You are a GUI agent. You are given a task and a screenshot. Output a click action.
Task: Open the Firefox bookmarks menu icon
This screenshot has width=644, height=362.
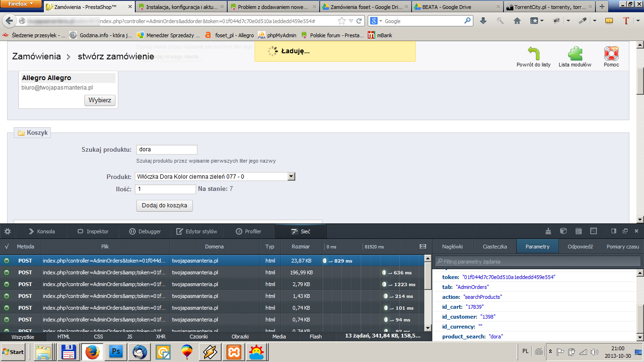tap(534, 21)
